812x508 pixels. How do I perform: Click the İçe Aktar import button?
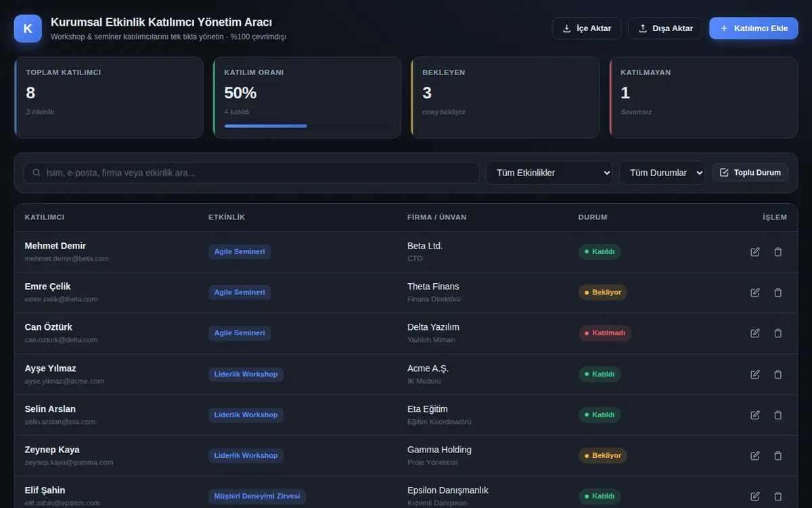(587, 28)
